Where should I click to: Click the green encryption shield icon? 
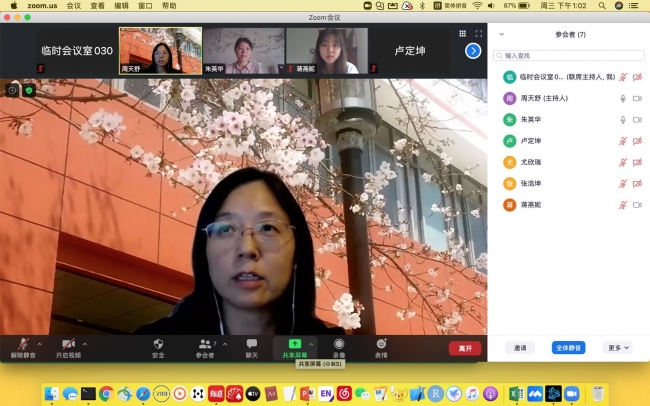click(29, 90)
